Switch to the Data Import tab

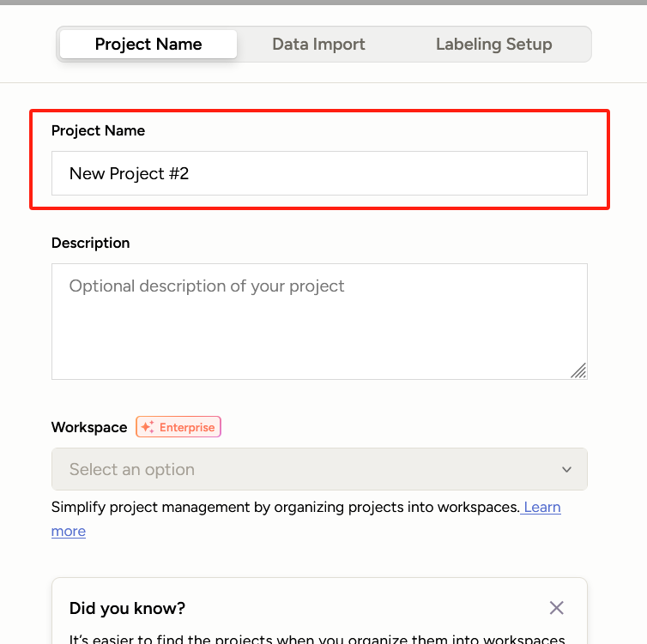click(318, 45)
